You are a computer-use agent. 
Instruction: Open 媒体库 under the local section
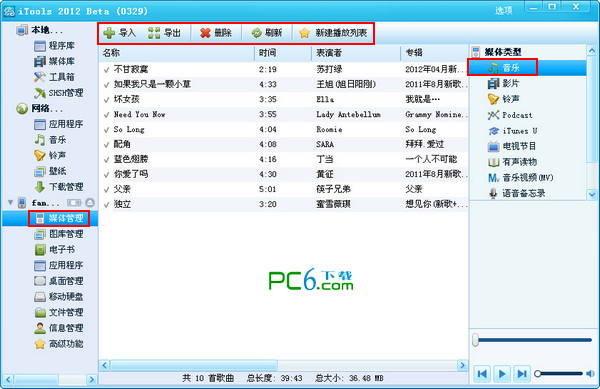[54, 61]
